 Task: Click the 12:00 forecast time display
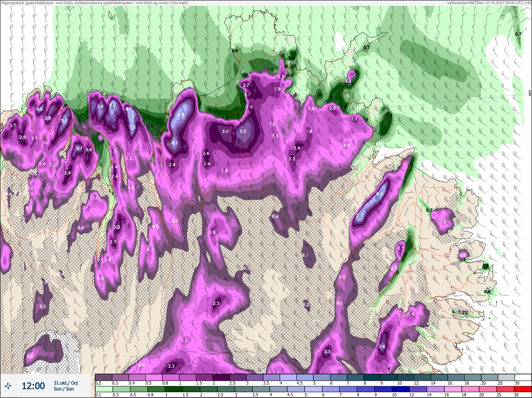(33, 386)
